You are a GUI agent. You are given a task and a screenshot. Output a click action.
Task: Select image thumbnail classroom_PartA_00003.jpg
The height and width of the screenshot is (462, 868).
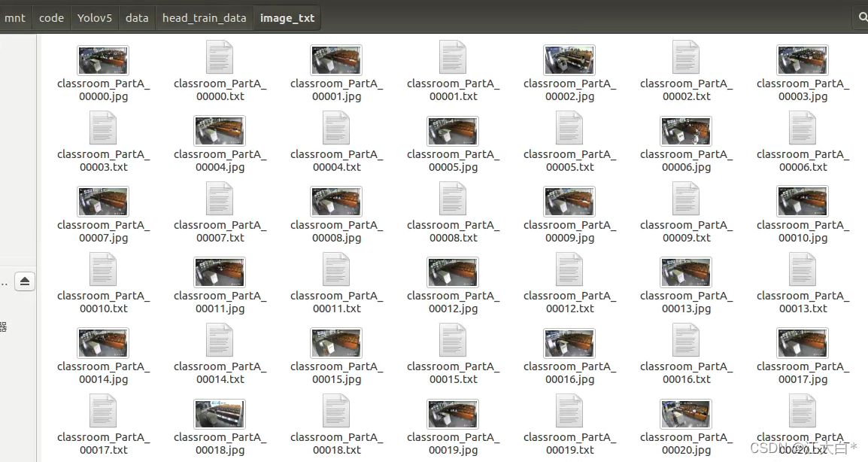(803, 60)
